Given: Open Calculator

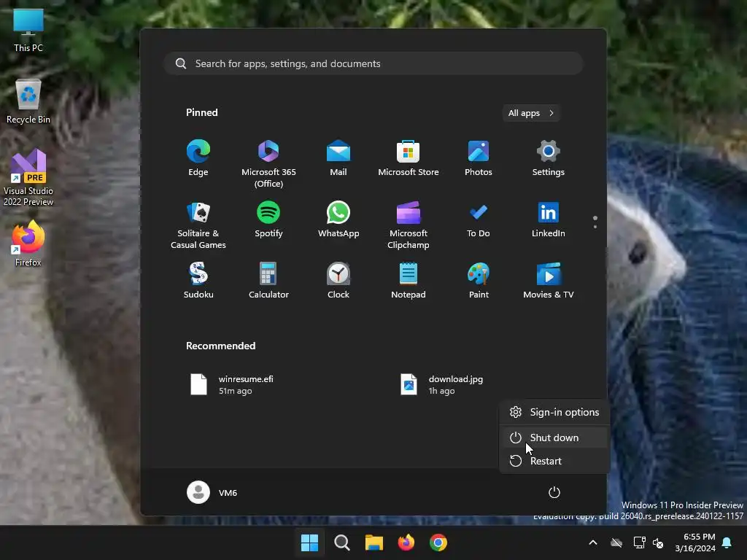Looking at the screenshot, I should click(268, 281).
